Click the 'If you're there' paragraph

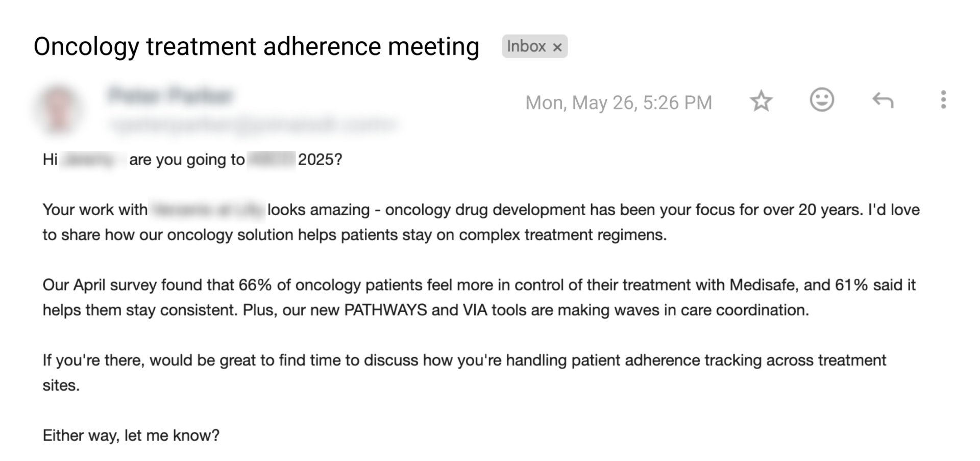coord(464,361)
